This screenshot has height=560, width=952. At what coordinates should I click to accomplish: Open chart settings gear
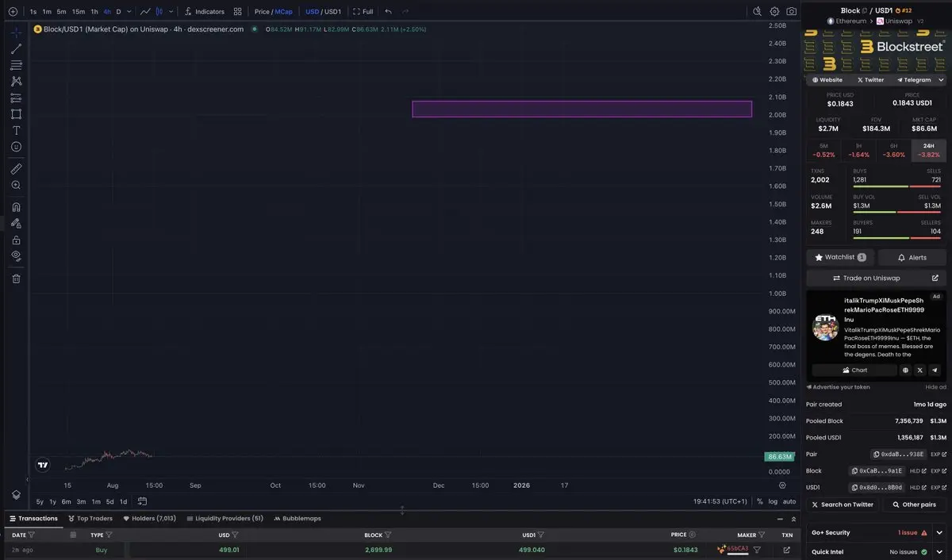(774, 12)
